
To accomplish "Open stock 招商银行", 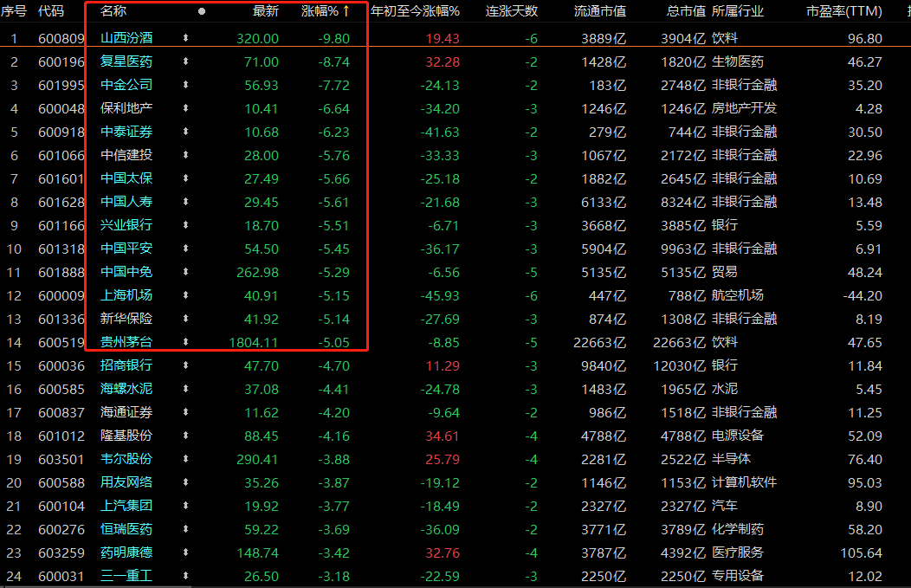I will (x=126, y=365).
